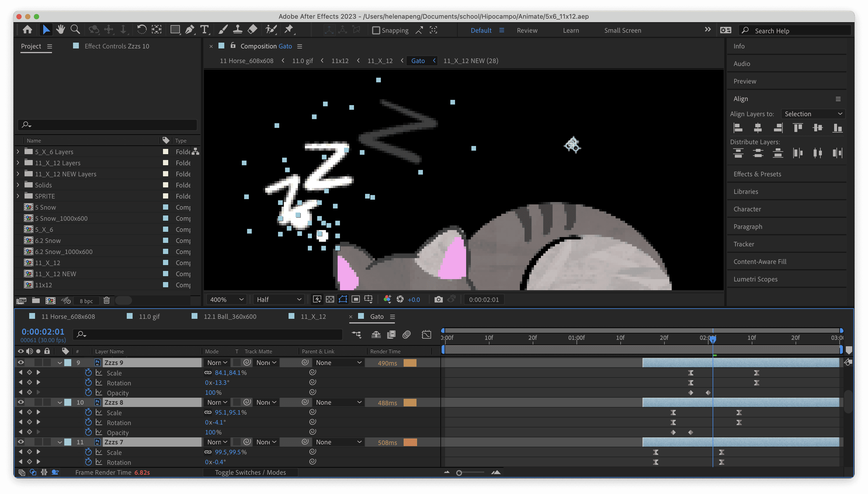Select the Clone Stamp tool
Viewport: 868px width, 494px height.
pyautogui.click(x=237, y=30)
